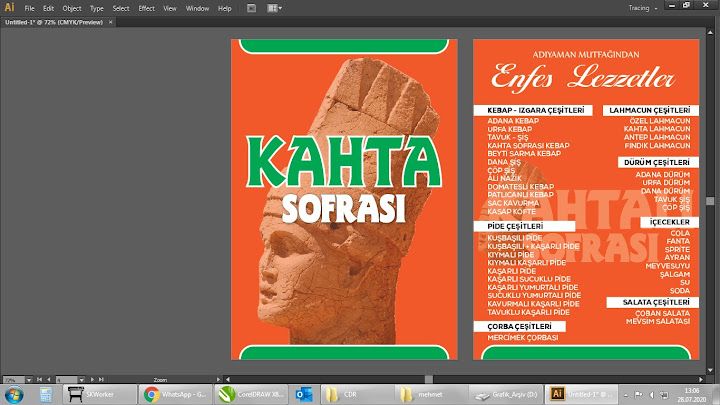
Task: Open the zoom level dropdown arrow
Action: (29, 380)
